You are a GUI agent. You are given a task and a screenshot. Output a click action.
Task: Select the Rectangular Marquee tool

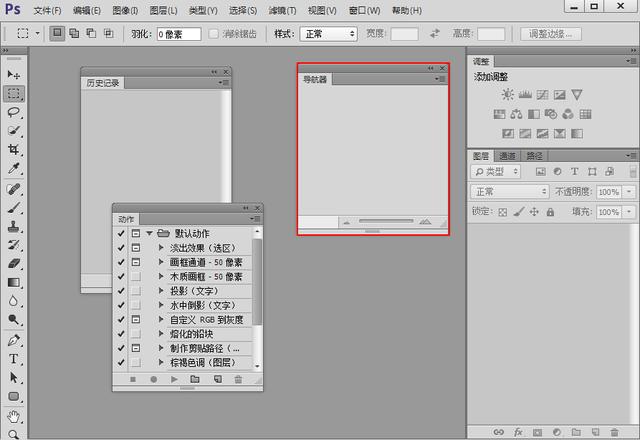point(14,93)
